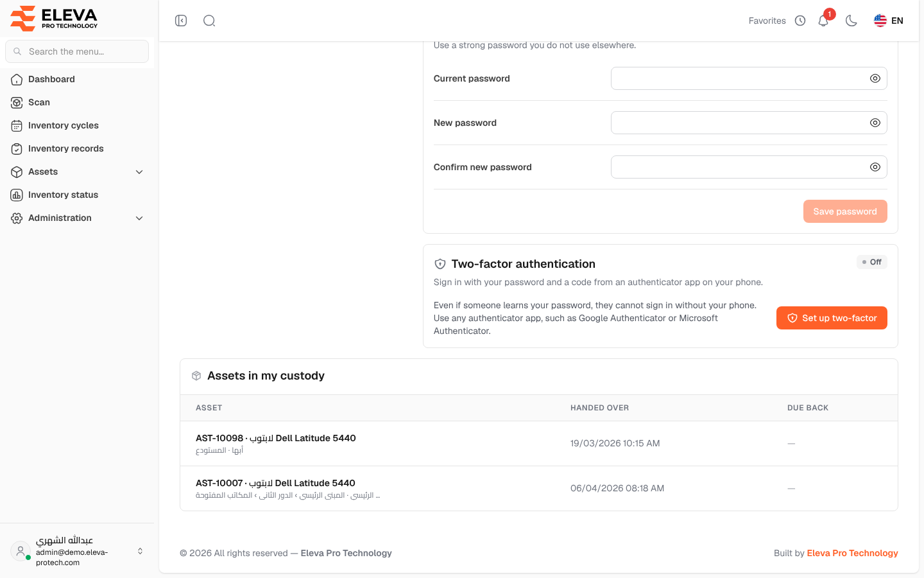Open notifications bell icon
The height and width of the screenshot is (578, 924).
tap(823, 21)
